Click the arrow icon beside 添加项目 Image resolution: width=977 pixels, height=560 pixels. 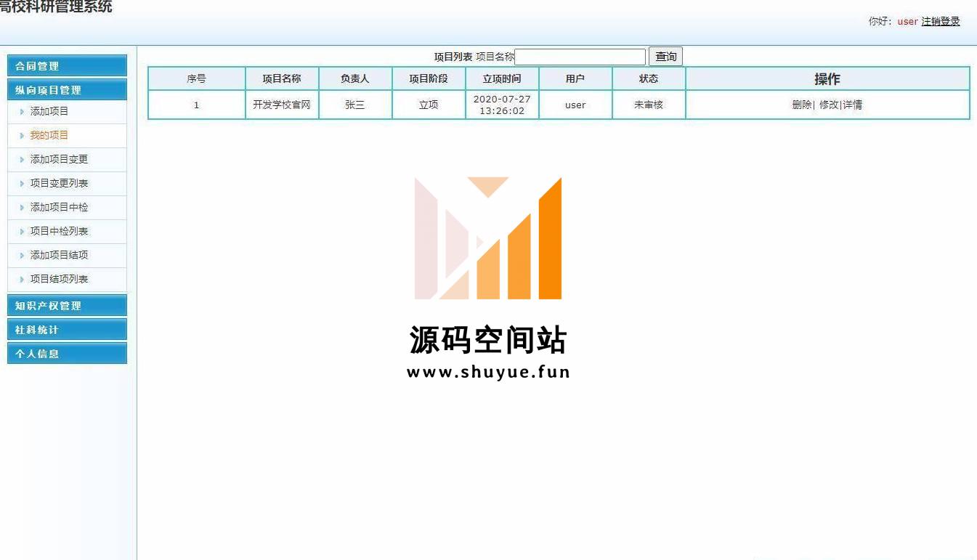click(23, 112)
